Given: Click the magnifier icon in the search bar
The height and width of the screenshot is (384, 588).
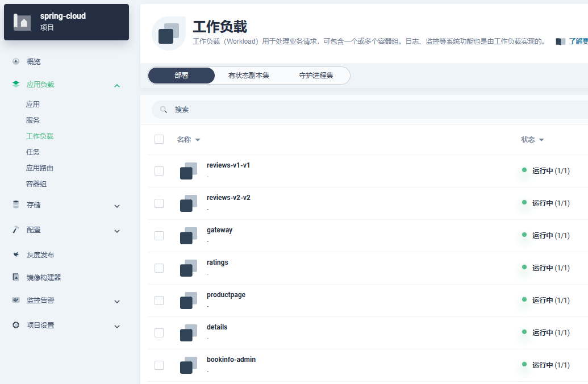Looking at the screenshot, I should point(164,110).
